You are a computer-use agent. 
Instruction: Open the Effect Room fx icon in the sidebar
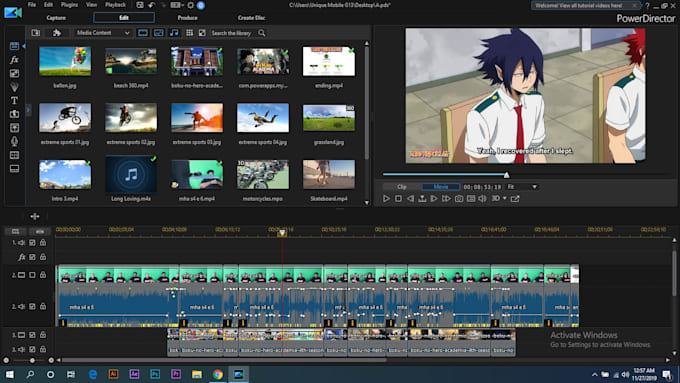(x=14, y=59)
